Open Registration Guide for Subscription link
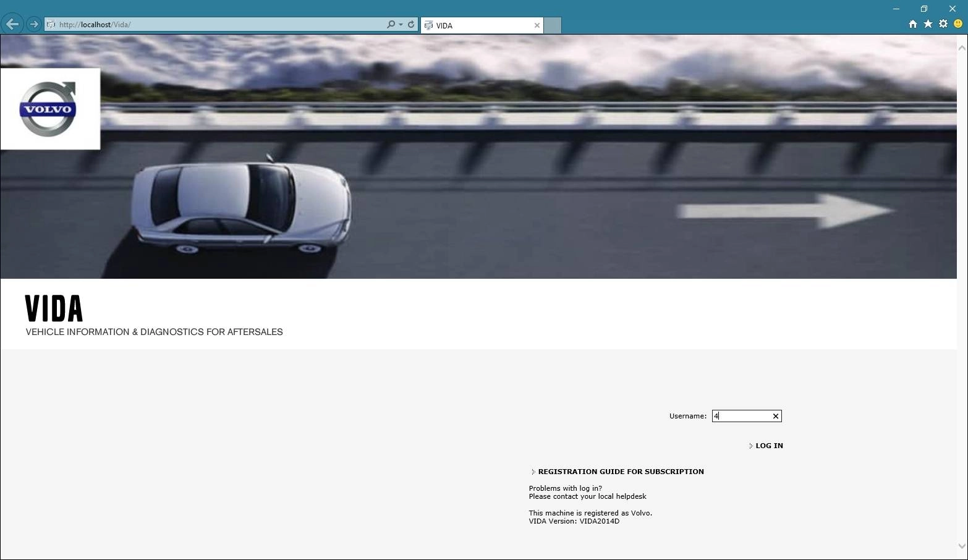Viewport: 968px width, 560px height. click(x=621, y=472)
